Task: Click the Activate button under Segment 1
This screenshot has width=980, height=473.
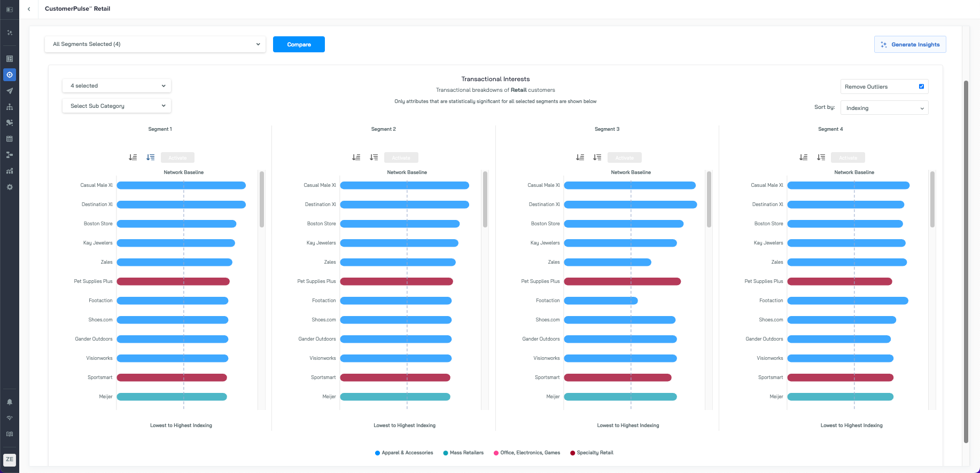Action: (177, 158)
